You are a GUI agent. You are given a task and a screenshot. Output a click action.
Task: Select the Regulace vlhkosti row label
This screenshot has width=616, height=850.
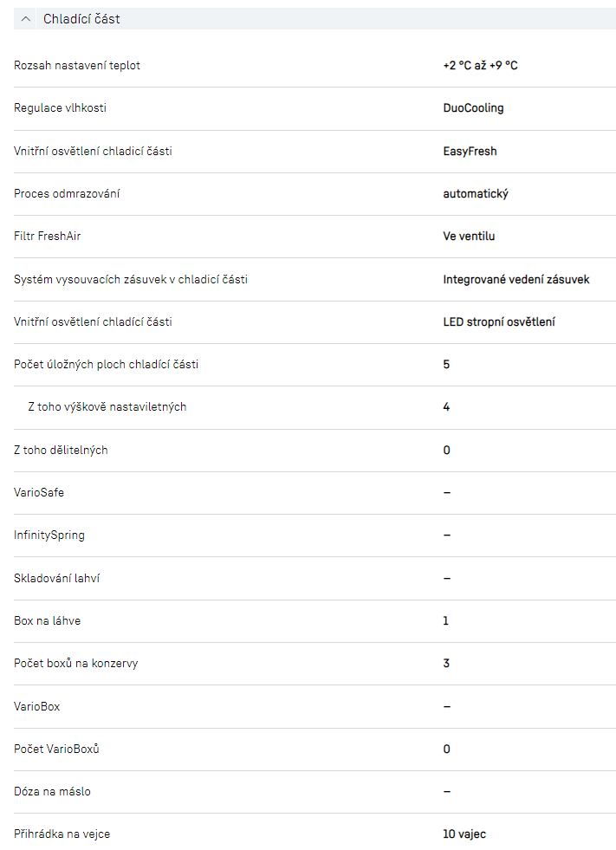[x=61, y=108]
